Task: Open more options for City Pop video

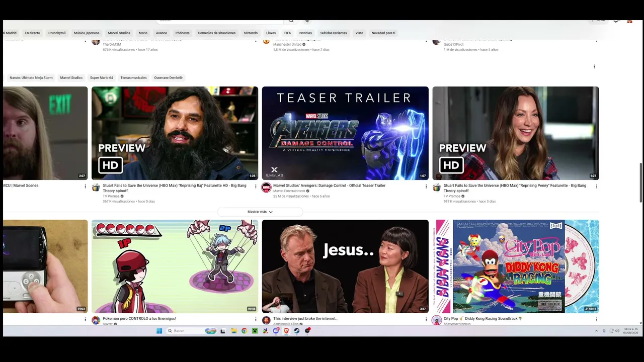Action: click(597, 319)
